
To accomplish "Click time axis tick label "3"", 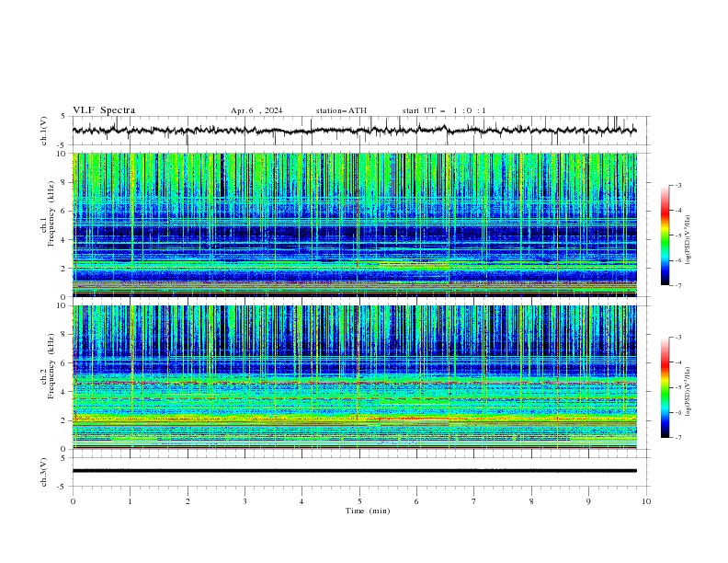I will (245, 501).
